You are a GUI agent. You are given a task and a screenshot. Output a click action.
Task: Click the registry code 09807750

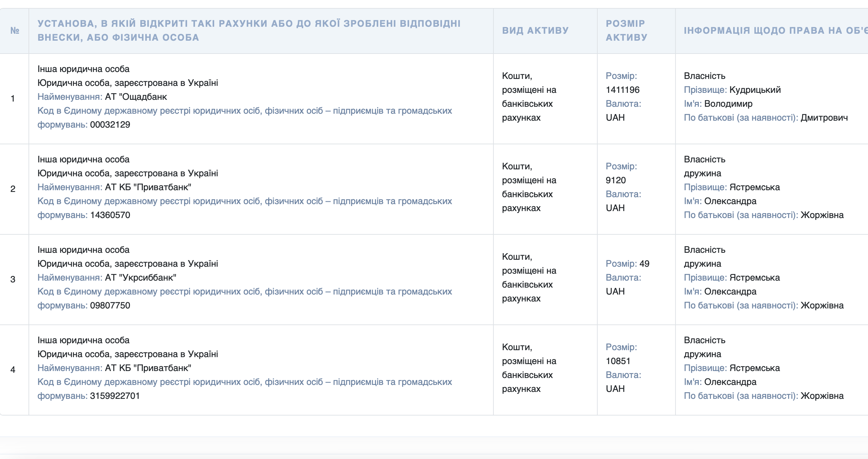coord(110,305)
